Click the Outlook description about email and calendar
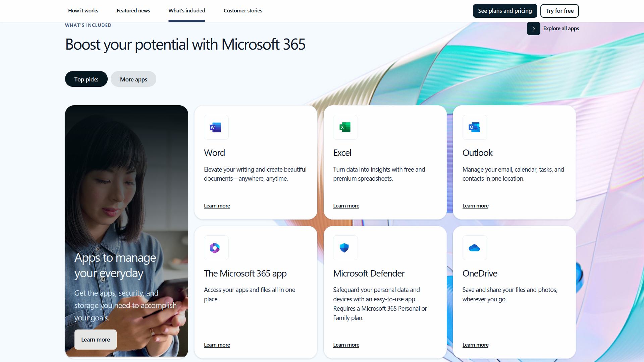 513,174
